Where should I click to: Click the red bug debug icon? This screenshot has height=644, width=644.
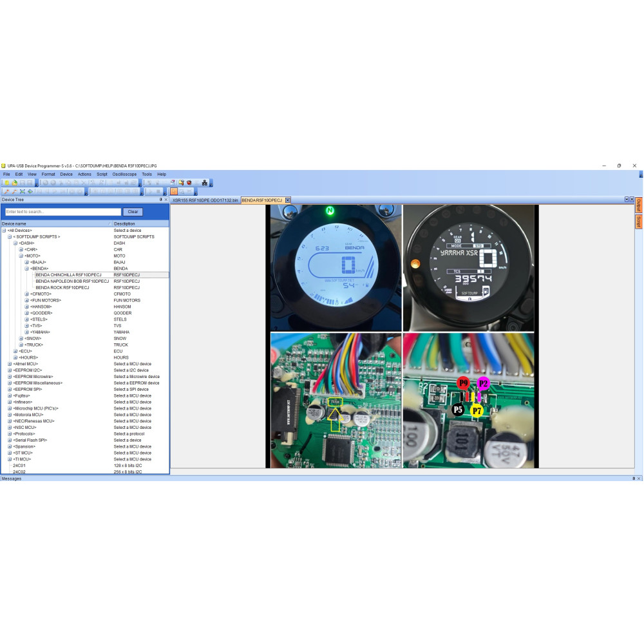coord(189,183)
